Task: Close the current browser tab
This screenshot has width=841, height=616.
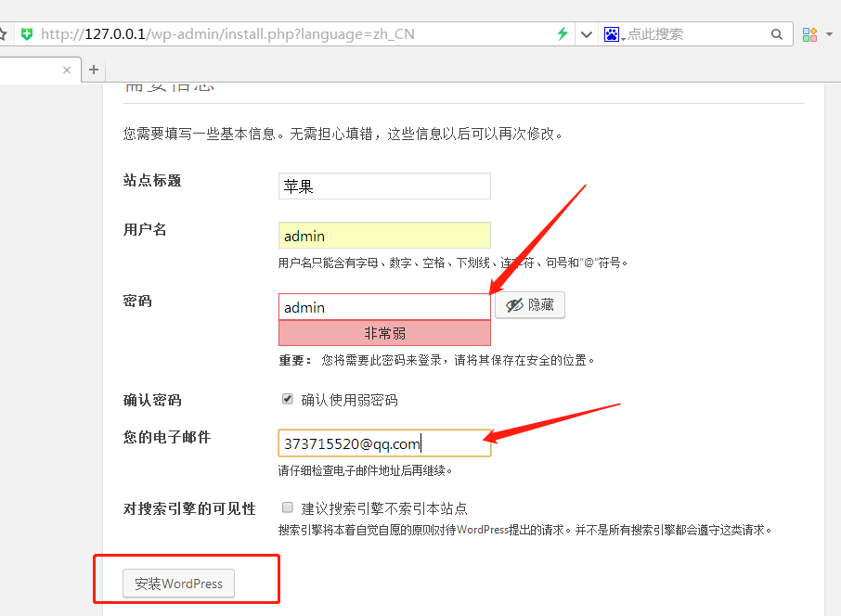Action: click(67, 70)
